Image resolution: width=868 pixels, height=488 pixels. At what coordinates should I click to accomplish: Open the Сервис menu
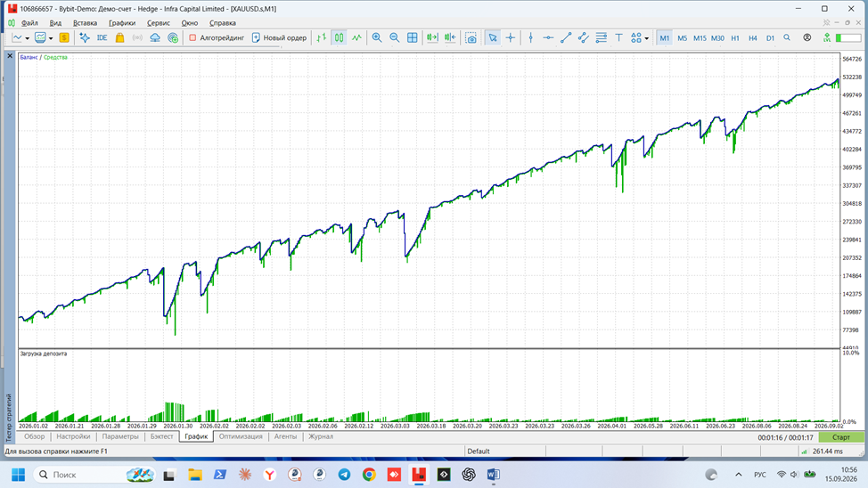[x=159, y=22]
